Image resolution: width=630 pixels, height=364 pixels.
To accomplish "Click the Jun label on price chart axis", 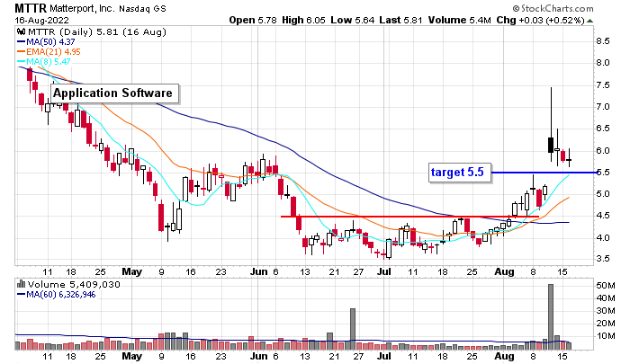I will pos(259,271).
